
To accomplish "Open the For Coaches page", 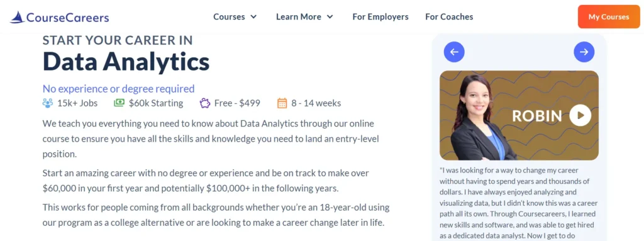I will tap(449, 17).
